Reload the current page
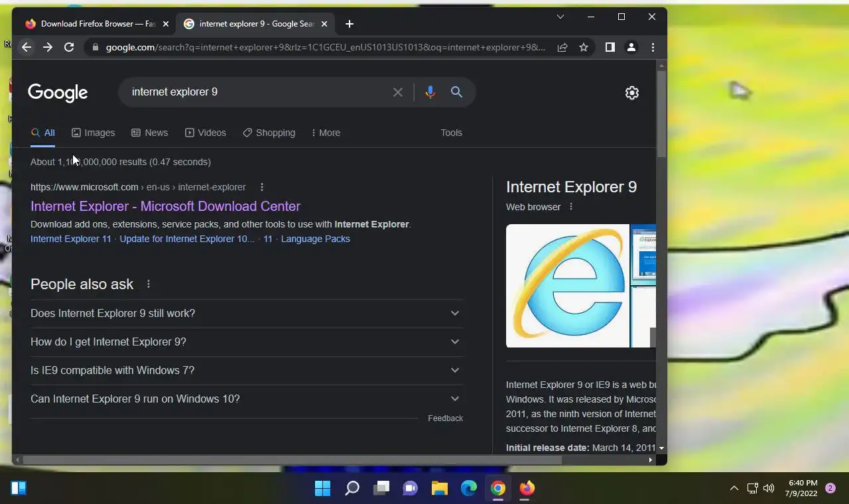 69,47
